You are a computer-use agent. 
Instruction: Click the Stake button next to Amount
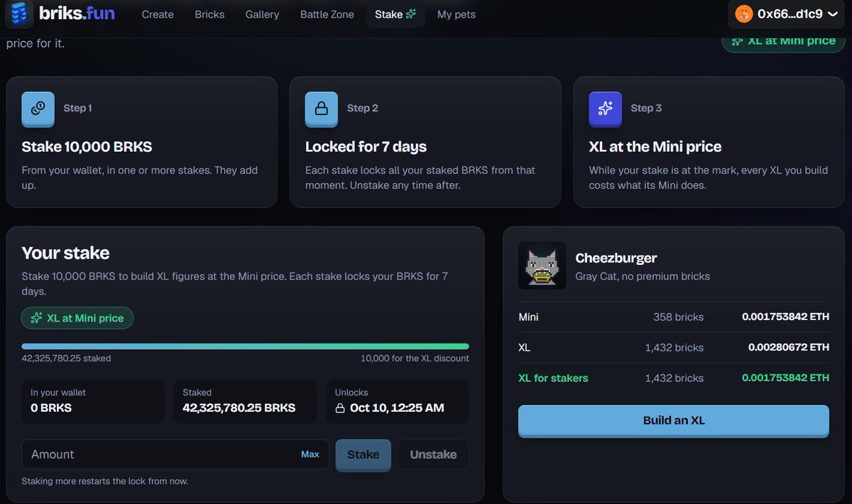click(364, 454)
